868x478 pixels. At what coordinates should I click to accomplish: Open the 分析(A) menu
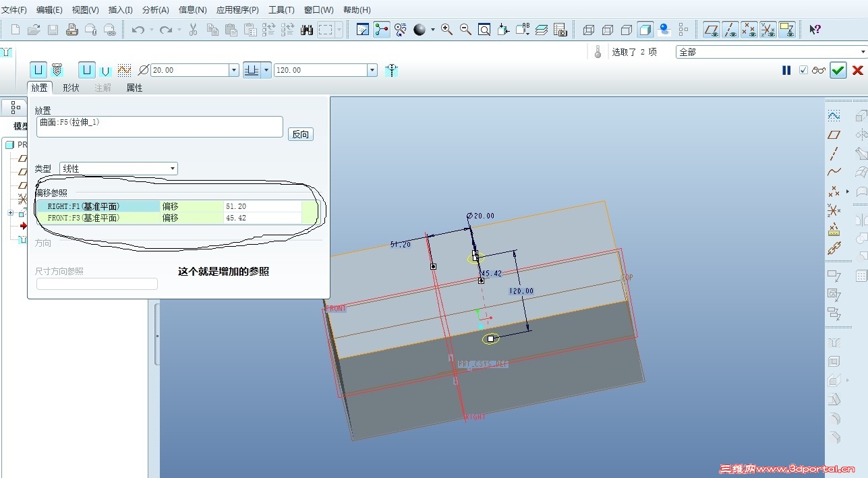point(156,10)
